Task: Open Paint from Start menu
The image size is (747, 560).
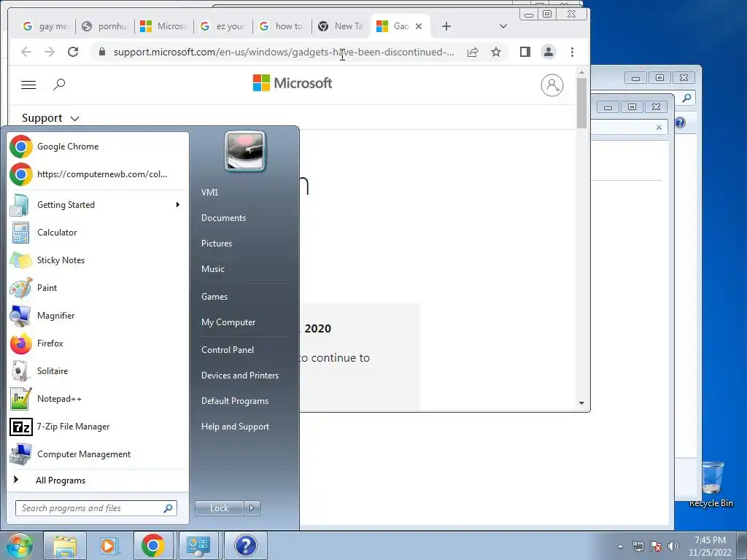Action: tap(98, 287)
